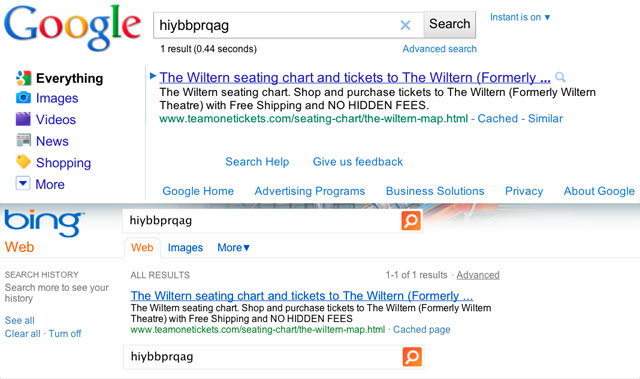This screenshot has width=640, height=379.
Task: Open the News newspaper icon
Action: (x=23, y=140)
